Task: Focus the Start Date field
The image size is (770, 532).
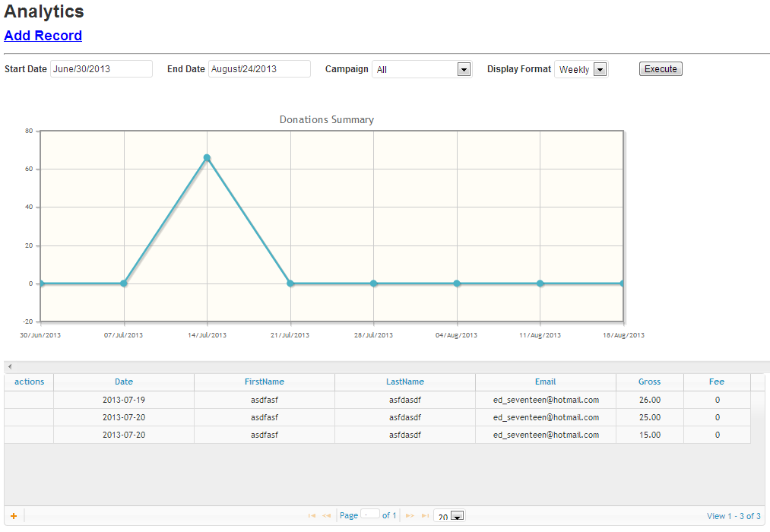Action: (102, 68)
